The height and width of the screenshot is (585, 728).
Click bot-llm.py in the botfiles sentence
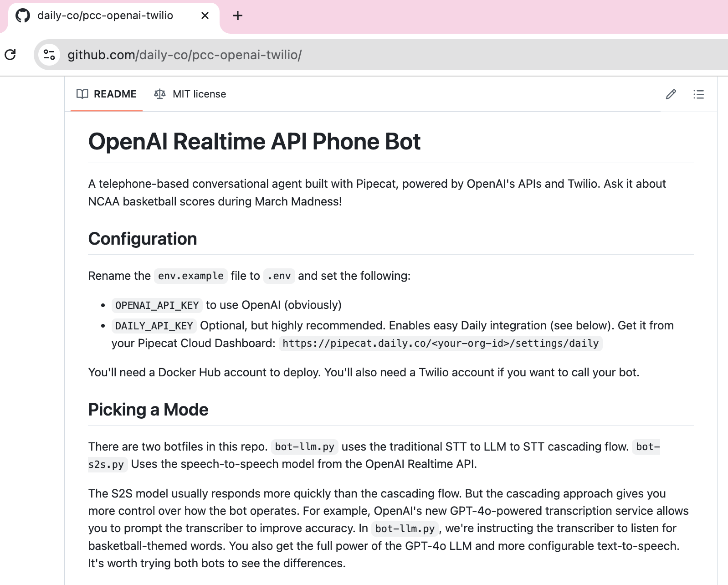point(305,447)
